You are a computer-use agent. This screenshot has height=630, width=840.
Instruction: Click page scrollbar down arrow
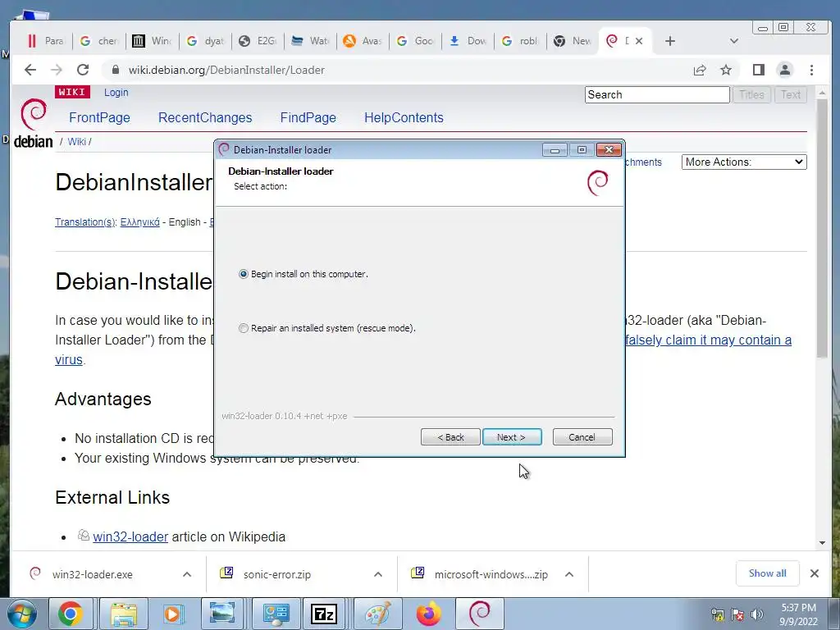point(822,543)
